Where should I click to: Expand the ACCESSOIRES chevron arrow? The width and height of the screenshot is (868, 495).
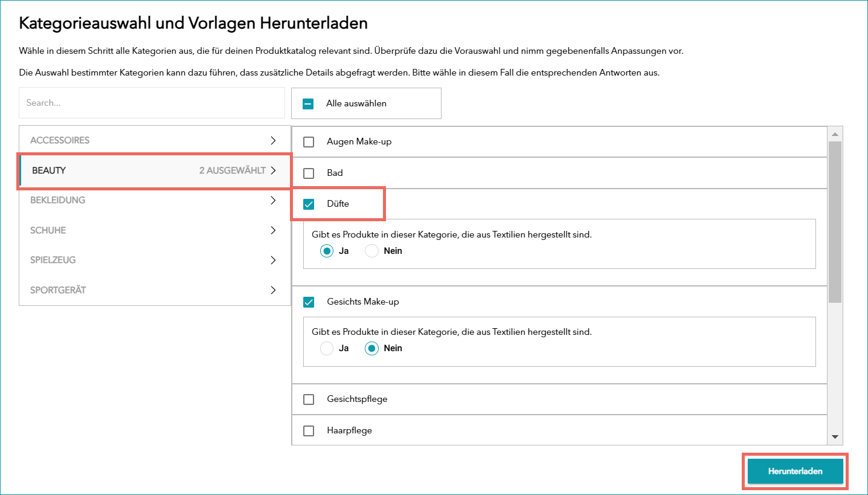(273, 140)
